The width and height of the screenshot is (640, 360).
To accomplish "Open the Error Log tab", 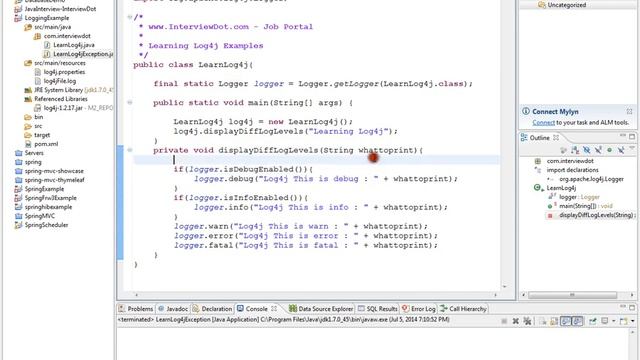I will (x=419, y=309).
